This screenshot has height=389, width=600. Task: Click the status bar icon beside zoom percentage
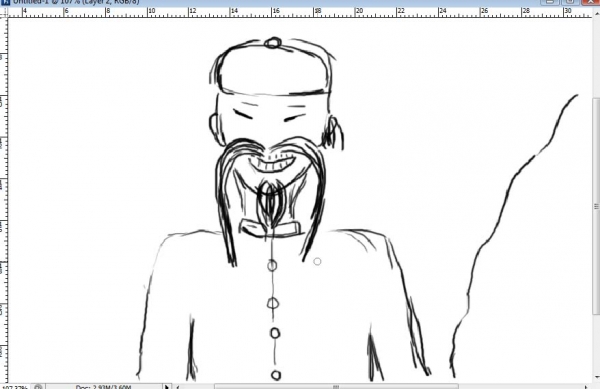tap(38, 387)
